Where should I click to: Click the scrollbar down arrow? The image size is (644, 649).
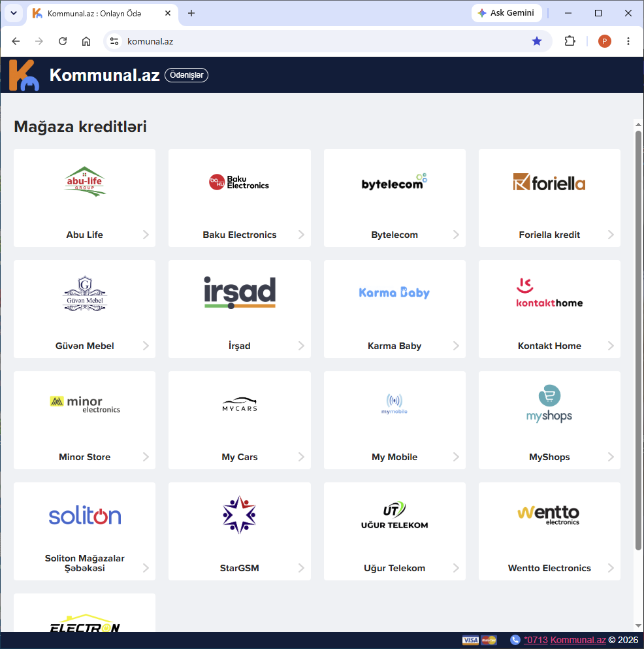coord(638,626)
